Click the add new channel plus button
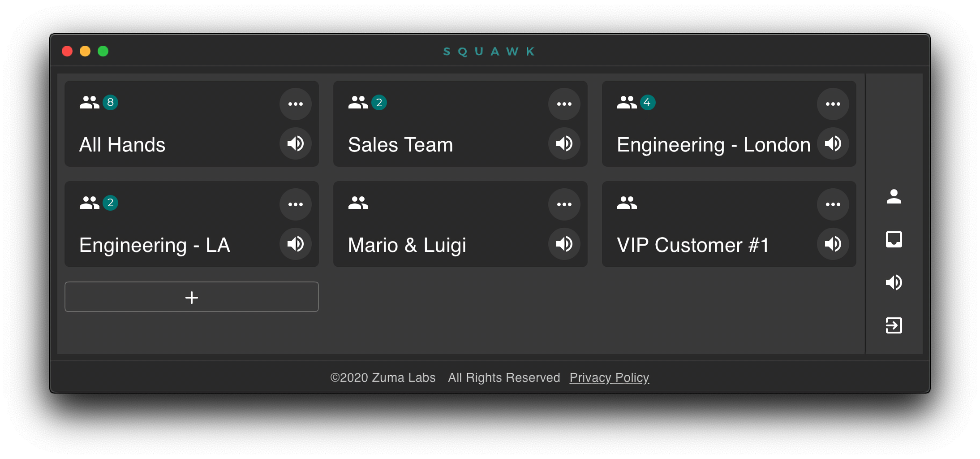980x459 pixels. (192, 297)
